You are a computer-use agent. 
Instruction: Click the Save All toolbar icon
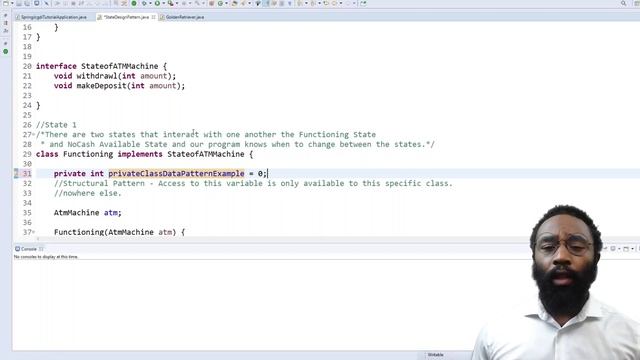(27, 3)
